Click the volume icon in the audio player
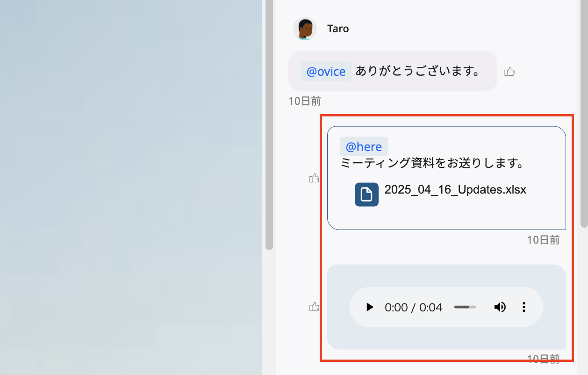The width and height of the screenshot is (588, 375). coord(500,307)
